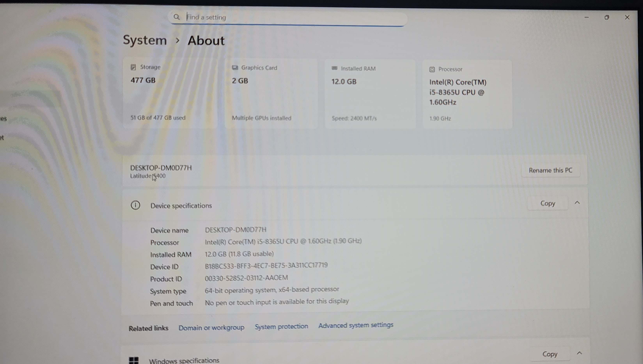Close the Settings window
643x364 pixels.
[x=627, y=17]
